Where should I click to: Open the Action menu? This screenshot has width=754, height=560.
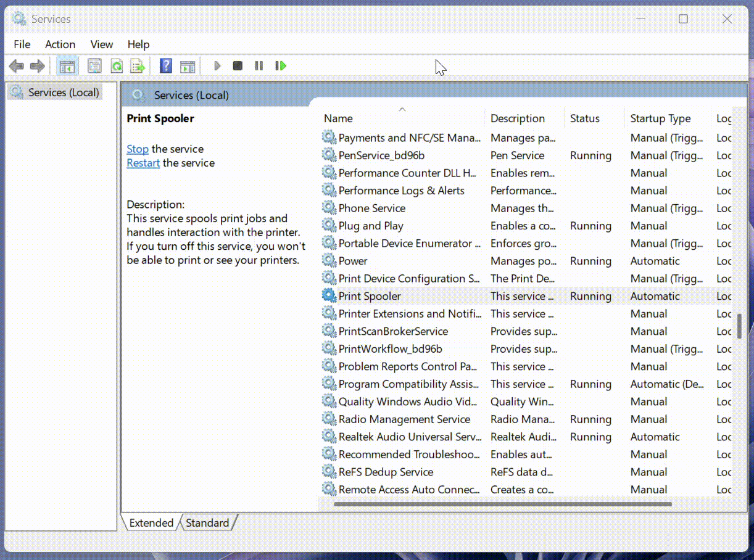(60, 44)
